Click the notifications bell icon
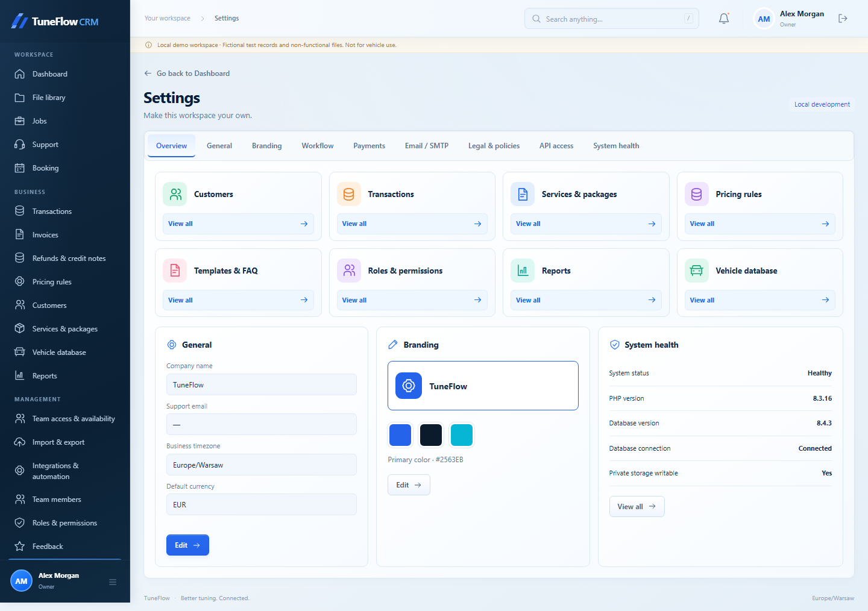868x611 pixels. [724, 19]
